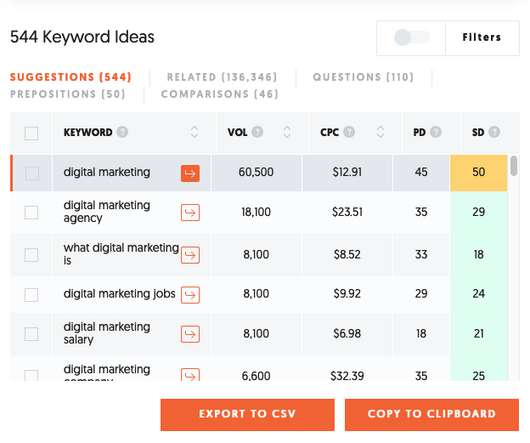This screenshot has width=530, height=443.
Task: Toggle the switch next to Filters
Action: coord(411,37)
